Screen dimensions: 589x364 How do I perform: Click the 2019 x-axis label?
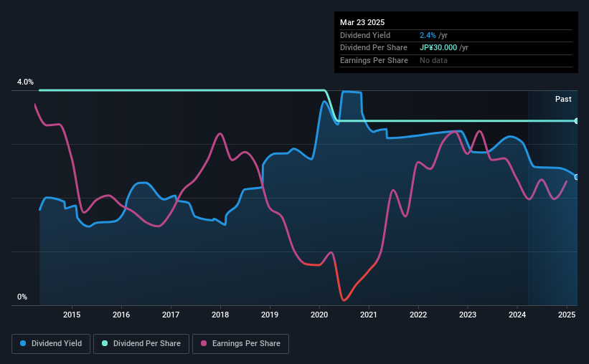click(x=270, y=315)
